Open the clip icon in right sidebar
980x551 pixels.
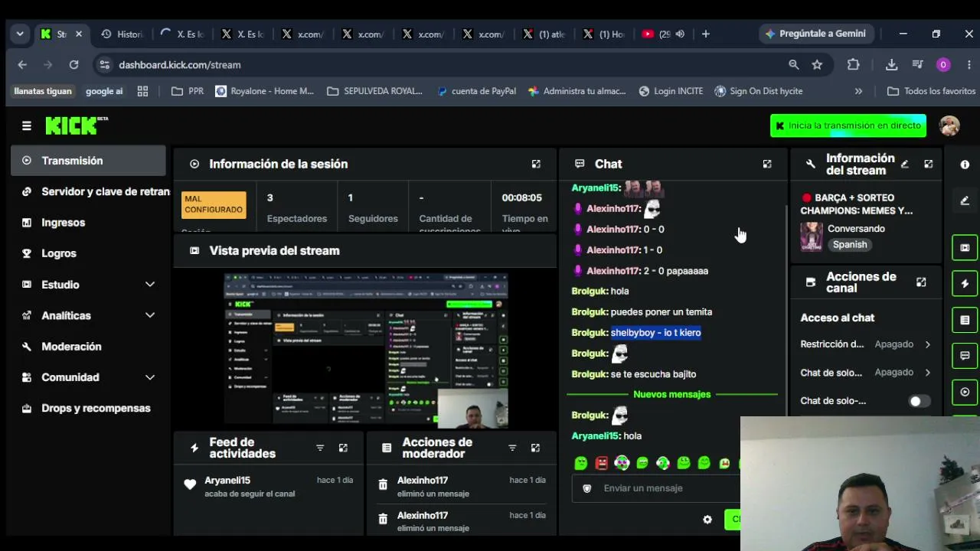[965, 248]
